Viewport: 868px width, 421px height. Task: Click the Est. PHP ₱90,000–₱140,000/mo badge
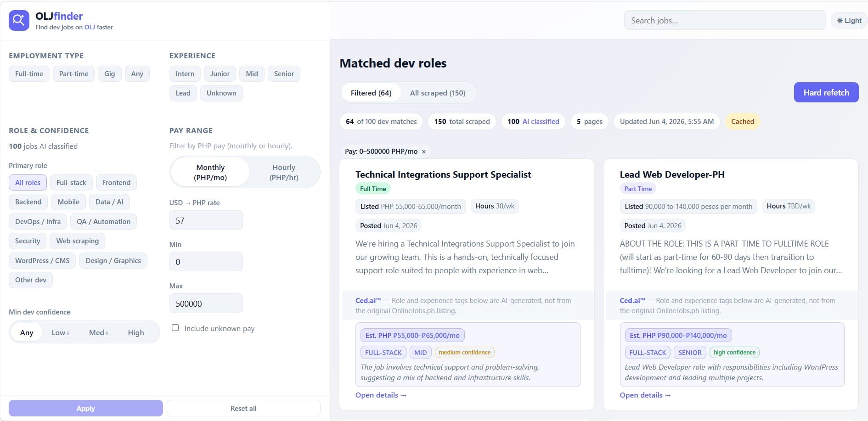tap(678, 336)
